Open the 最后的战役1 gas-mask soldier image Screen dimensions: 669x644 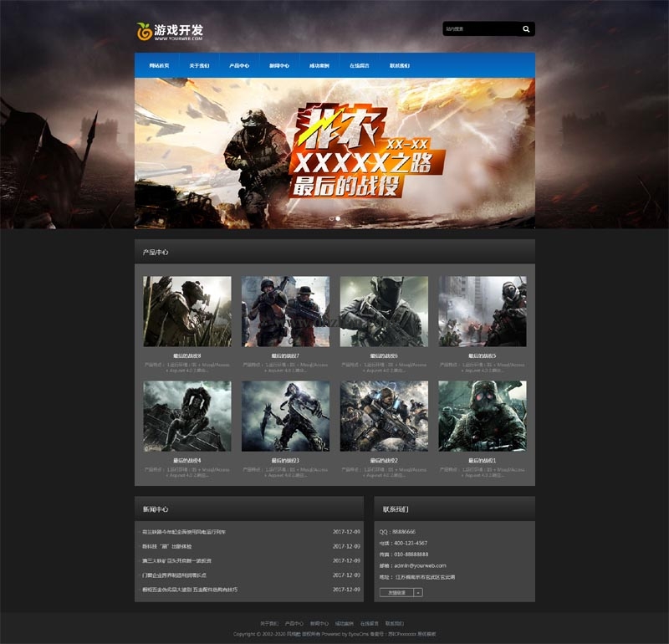pos(483,416)
